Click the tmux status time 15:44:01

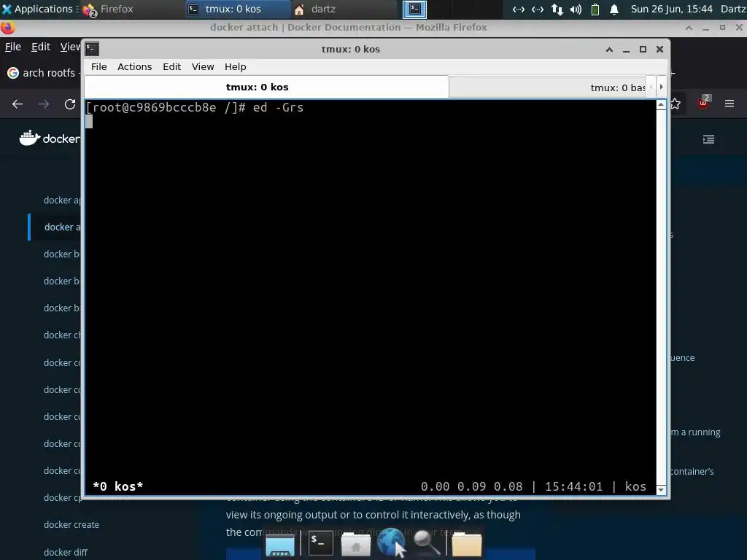click(573, 486)
